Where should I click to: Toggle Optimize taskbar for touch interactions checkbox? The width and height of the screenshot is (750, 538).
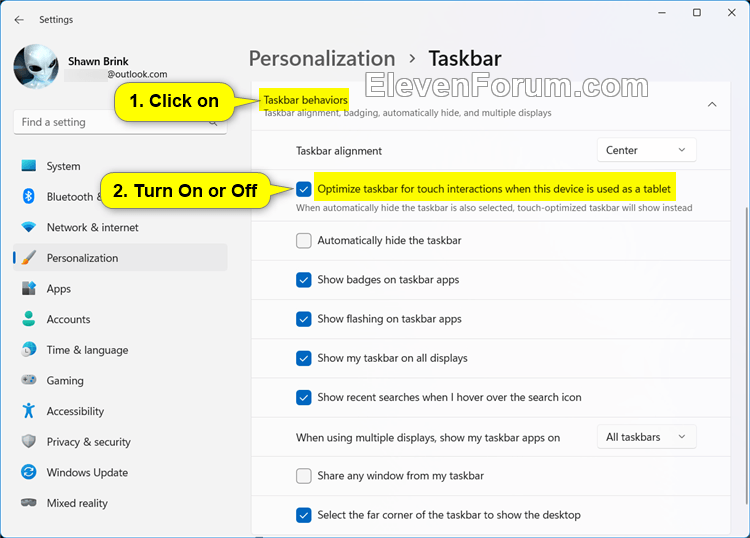pyautogui.click(x=304, y=189)
